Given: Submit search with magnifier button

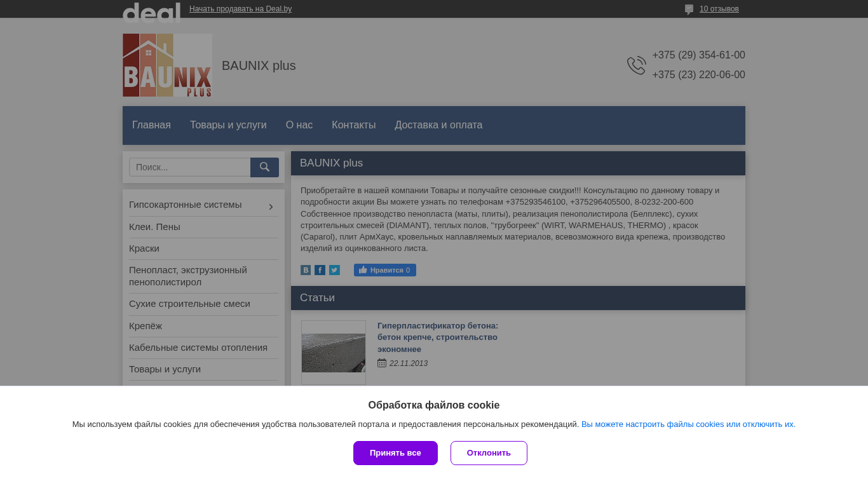Looking at the screenshot, I should point(264,167).
